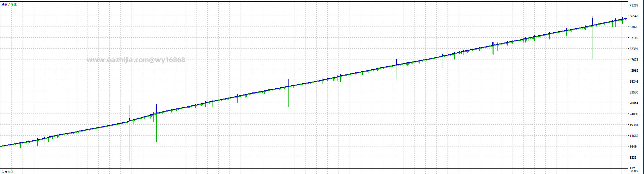Screen dimensions: 644x174
Task: Click the 52394 axis value
Action: tap(634, 49)
